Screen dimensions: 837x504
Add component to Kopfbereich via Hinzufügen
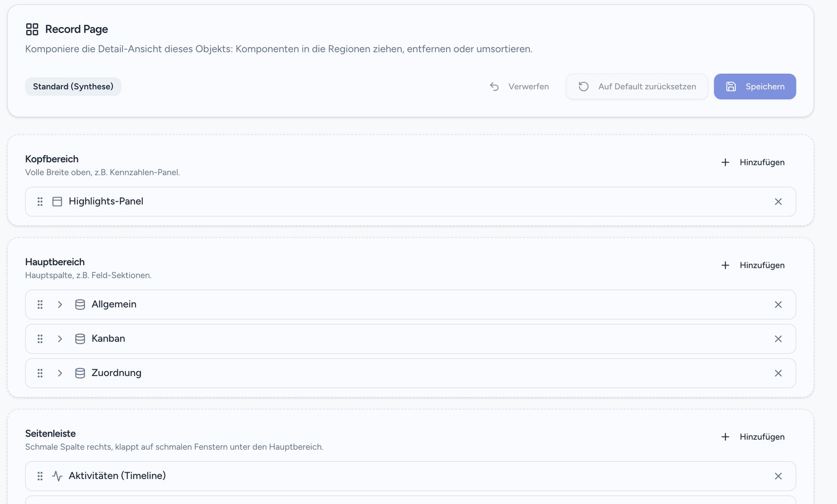pos(753,163)
